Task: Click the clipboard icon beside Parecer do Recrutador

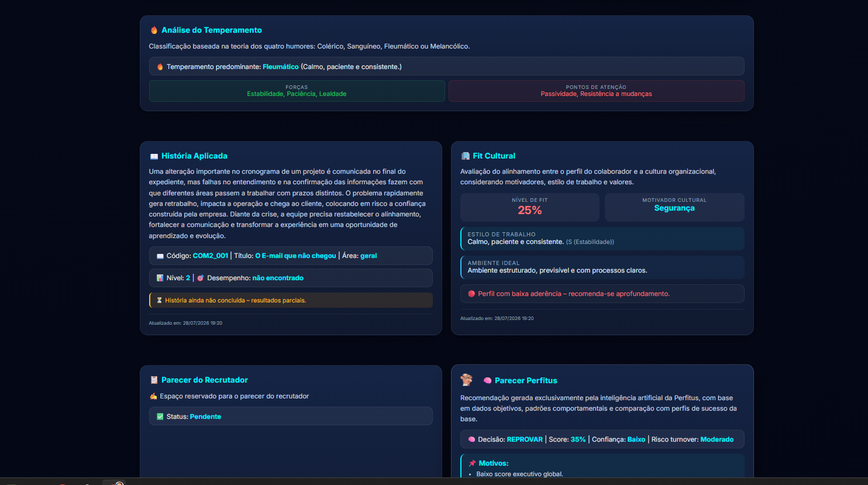Action: point(154,380)
